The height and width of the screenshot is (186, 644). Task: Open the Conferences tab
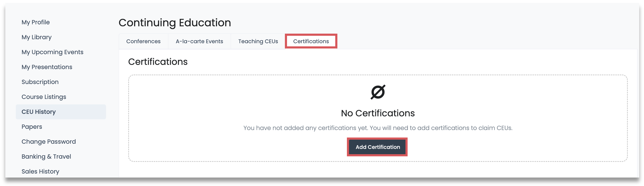pyautogui.click(x=143, y=41)
